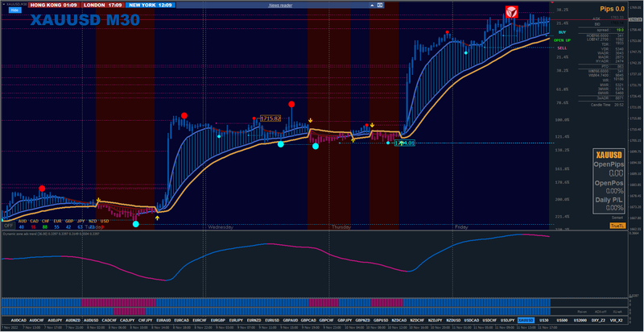Click the Thursday day label on chart
The height and width of the screenshot is (332, 644).
click(x=341, y=226)
